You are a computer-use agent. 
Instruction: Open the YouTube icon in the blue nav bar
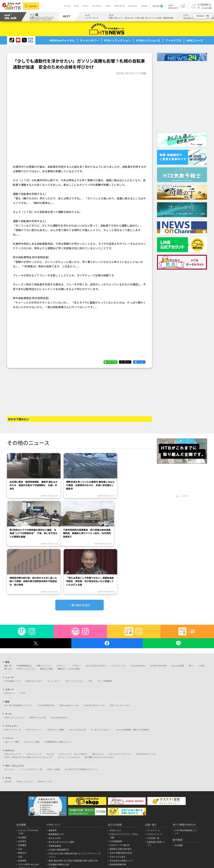(18, 40)
